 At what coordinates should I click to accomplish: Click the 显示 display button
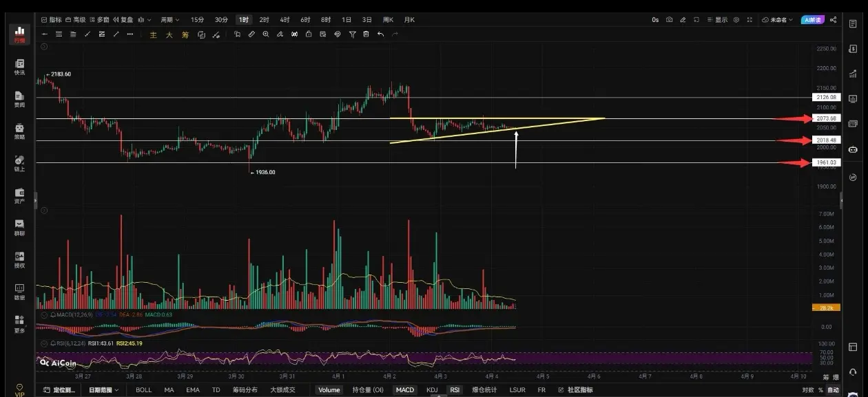[717, 20]
